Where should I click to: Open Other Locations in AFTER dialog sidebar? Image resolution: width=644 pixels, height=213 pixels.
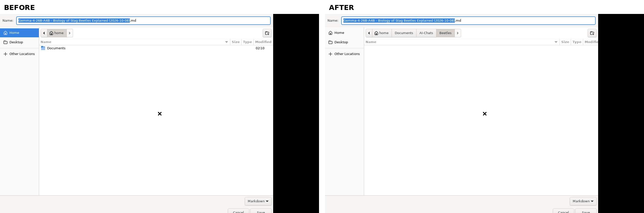[344, 54]
